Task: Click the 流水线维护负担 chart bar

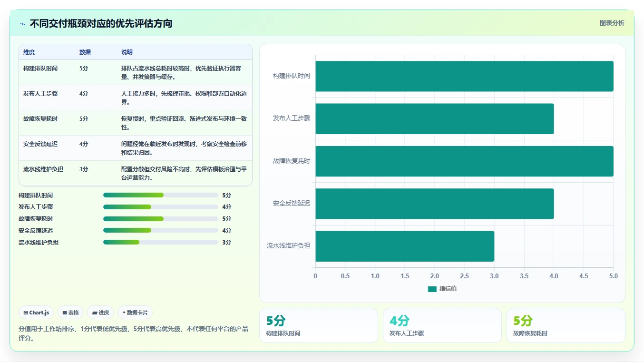Action: point(405,246)
